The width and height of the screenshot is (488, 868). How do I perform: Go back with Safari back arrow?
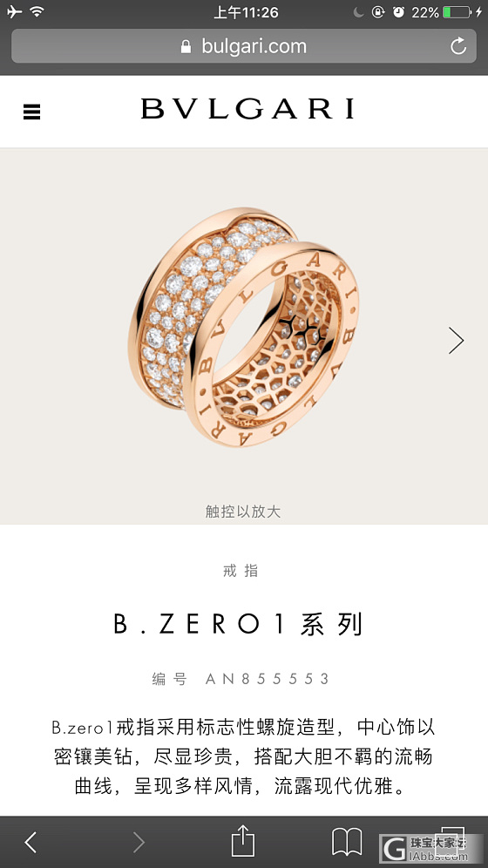click(30, 842)
